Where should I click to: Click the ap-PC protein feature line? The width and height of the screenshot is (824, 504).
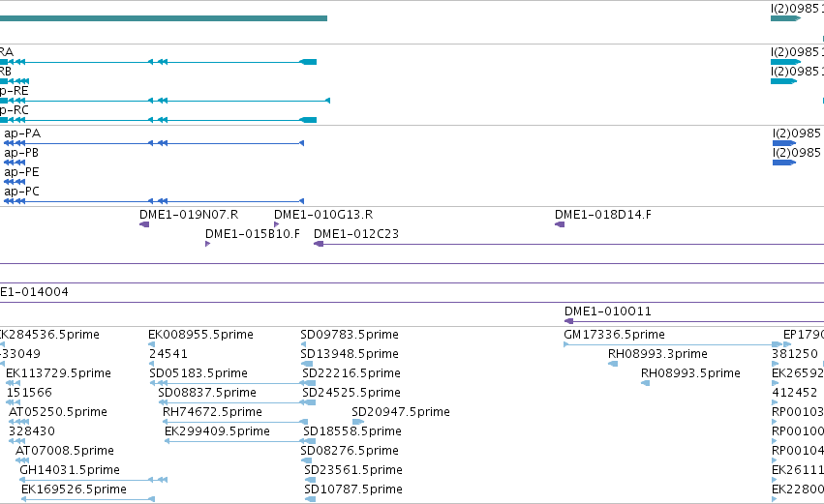pyautogui.click(x=153, y=201)
